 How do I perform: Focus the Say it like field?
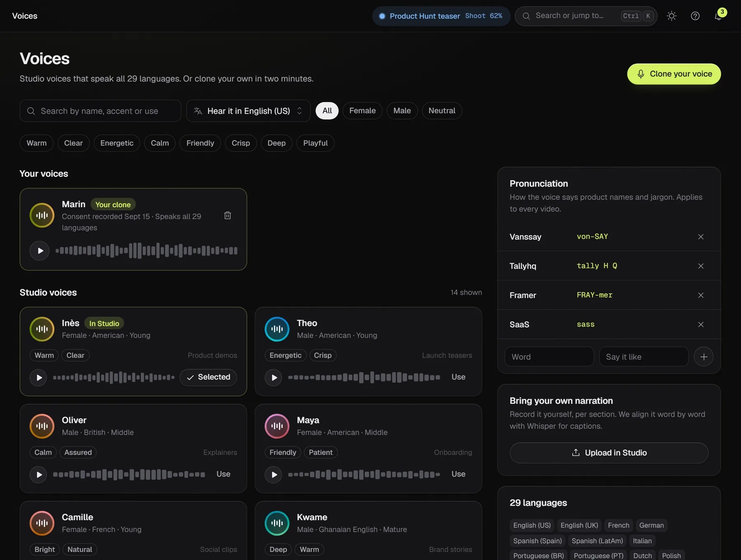(x=644, y=357)
